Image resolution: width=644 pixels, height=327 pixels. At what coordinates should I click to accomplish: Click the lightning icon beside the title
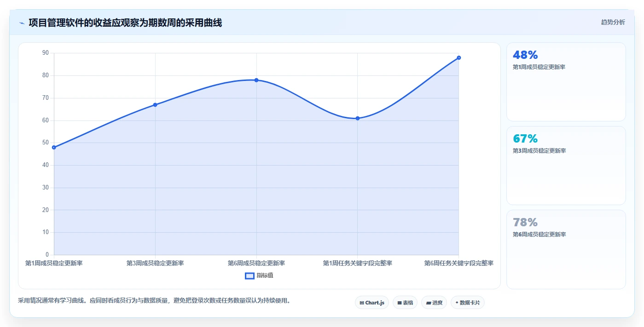click(x=22, y=23)
